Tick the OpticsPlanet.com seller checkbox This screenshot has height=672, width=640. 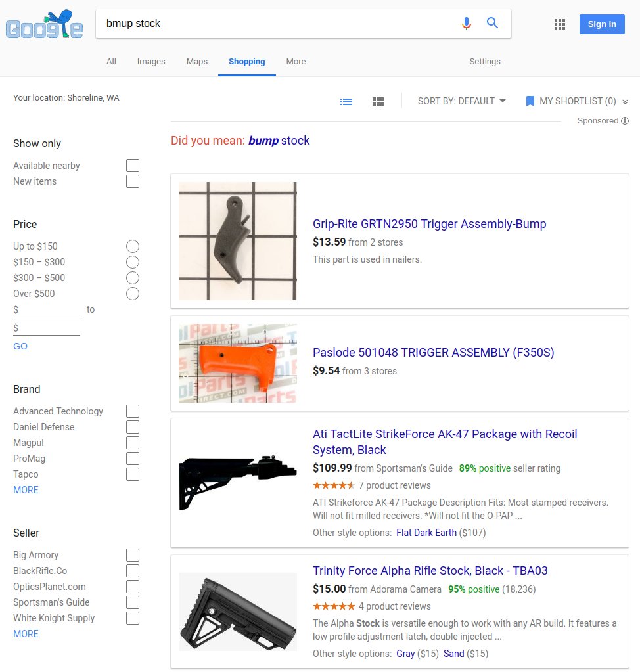(x=133, y=587)
